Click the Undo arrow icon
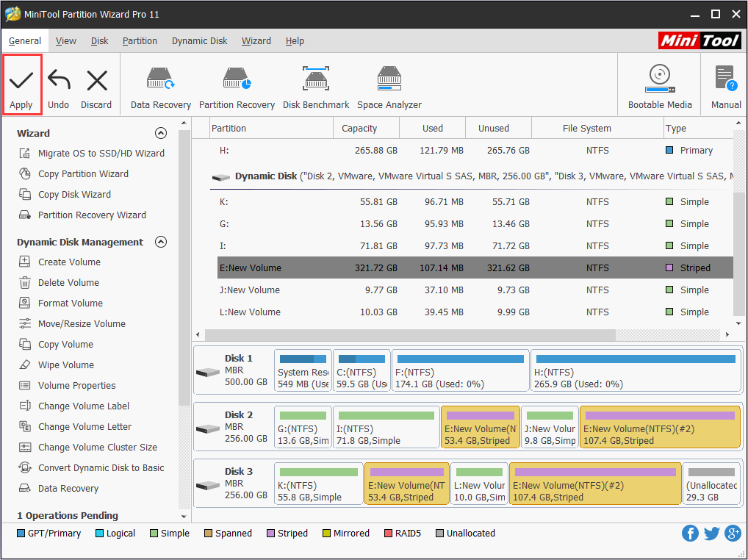 click(59, 80)
